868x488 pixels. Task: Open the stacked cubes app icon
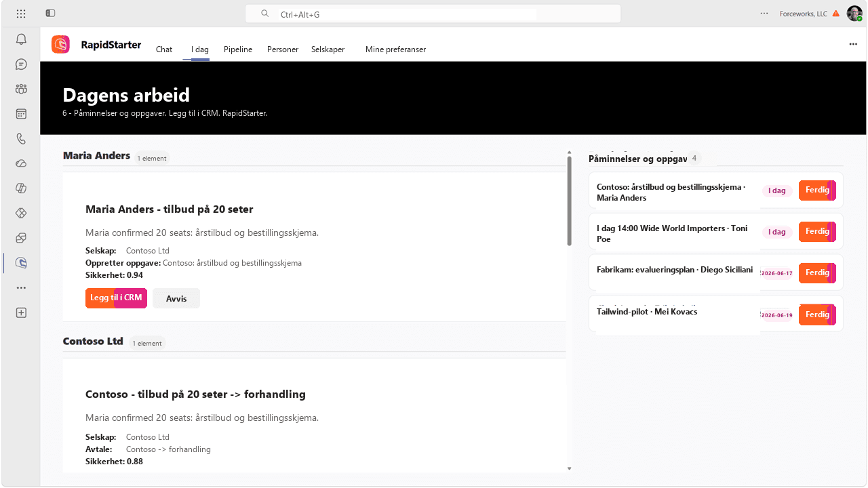click(21, 238)
